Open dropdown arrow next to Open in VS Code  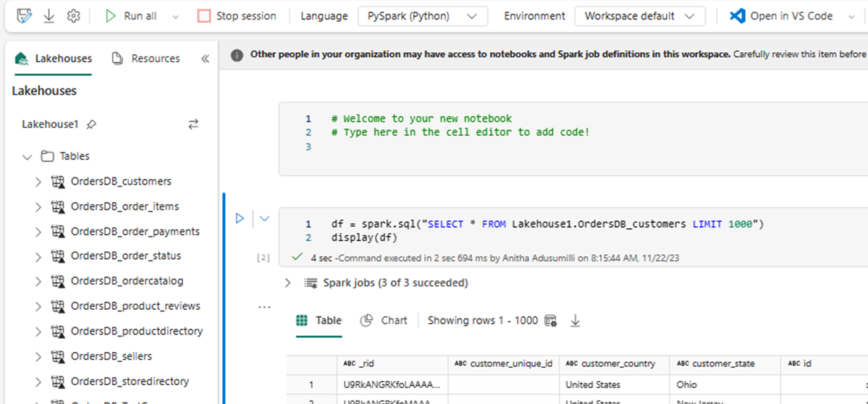coord(851,17)
